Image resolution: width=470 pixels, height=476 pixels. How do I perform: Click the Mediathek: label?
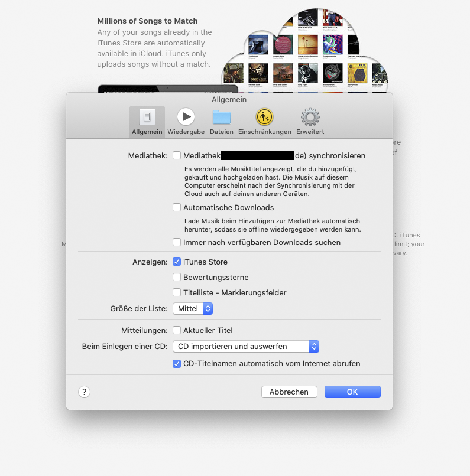click(148, 156)
